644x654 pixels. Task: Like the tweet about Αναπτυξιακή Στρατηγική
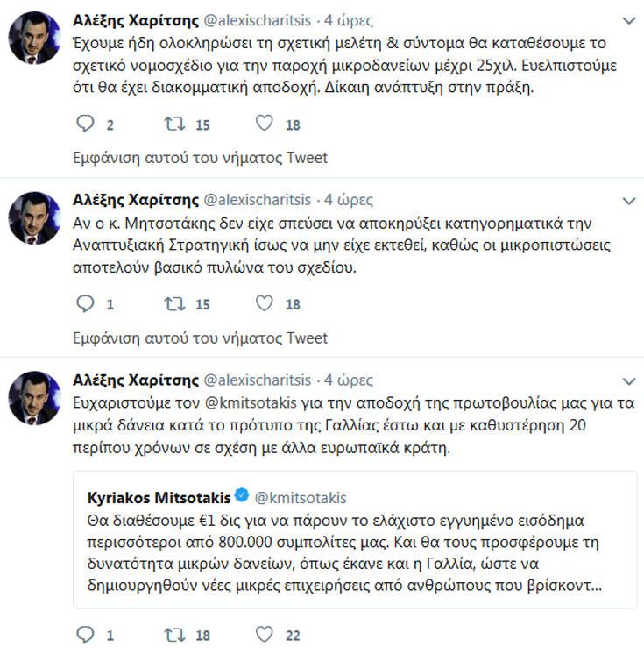tap(265, 304)
